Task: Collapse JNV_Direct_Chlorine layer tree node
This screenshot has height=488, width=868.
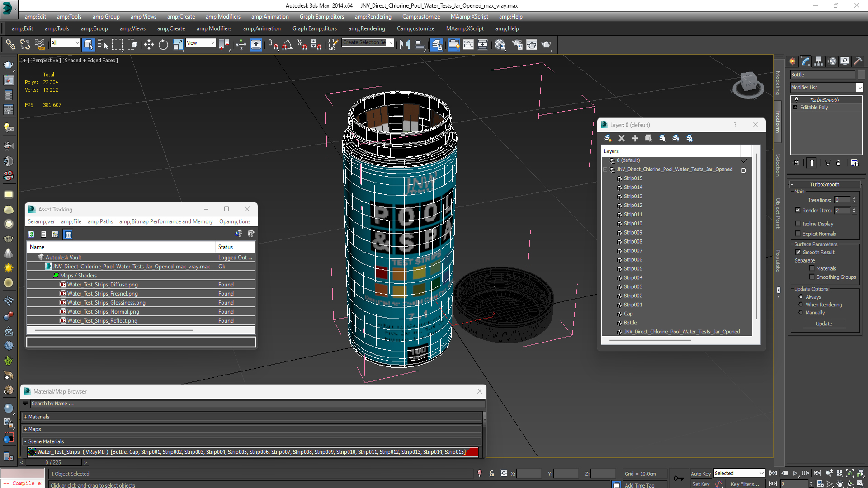Action: click(605, 169)
